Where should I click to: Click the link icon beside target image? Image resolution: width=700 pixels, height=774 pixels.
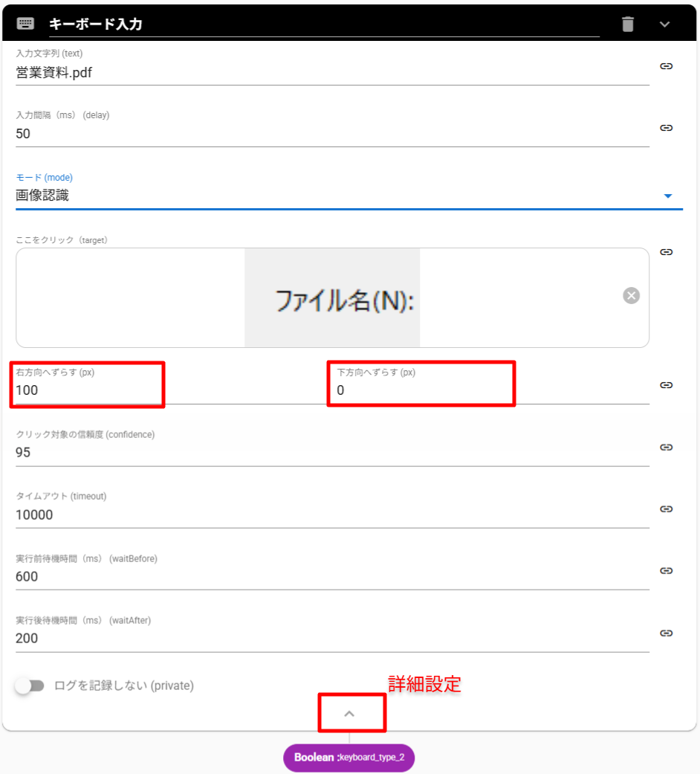tap(667, 252)
